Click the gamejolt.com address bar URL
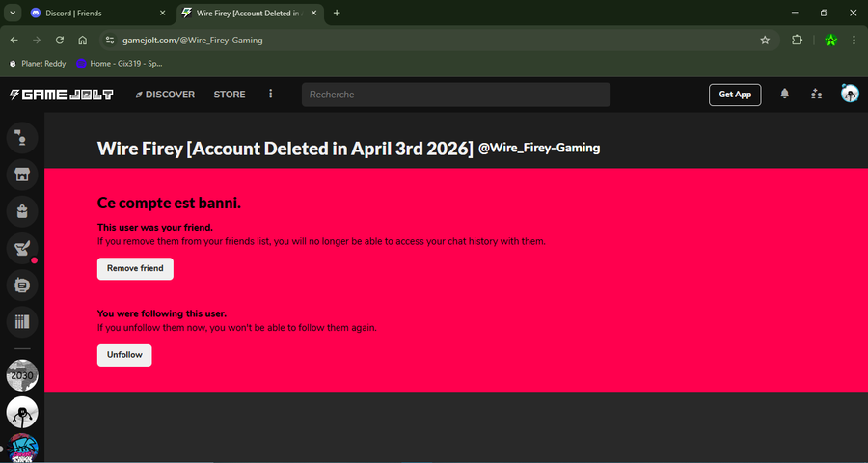This screenshot has height=463, width=868. tap(193, 41)
